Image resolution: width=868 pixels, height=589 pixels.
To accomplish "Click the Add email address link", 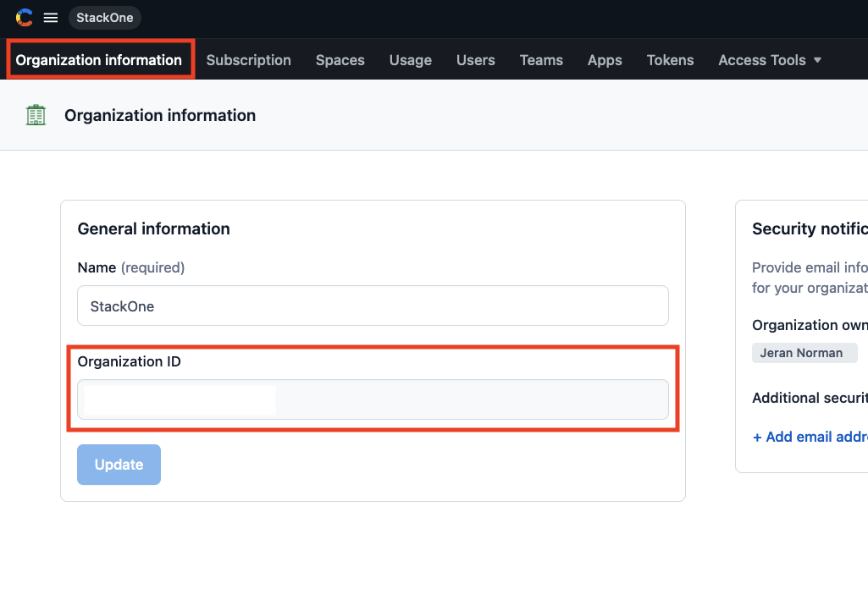I will pyautogui.click(x=810, y=437).
